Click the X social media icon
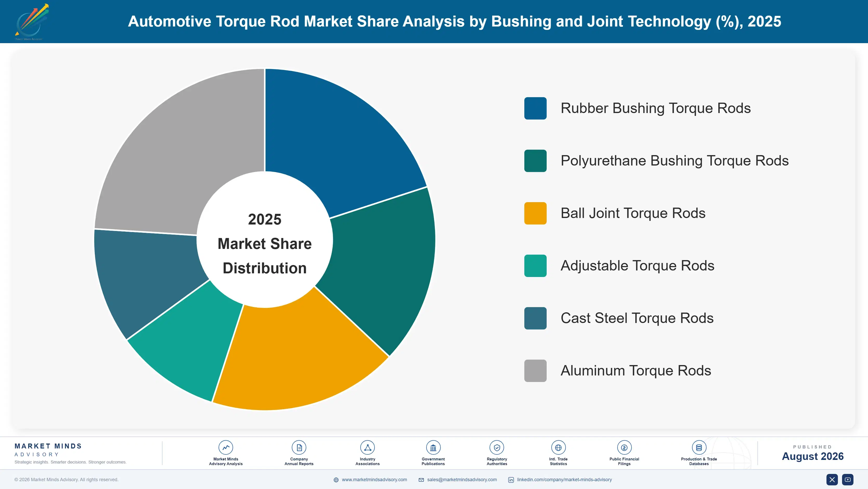 click(832, 479)
